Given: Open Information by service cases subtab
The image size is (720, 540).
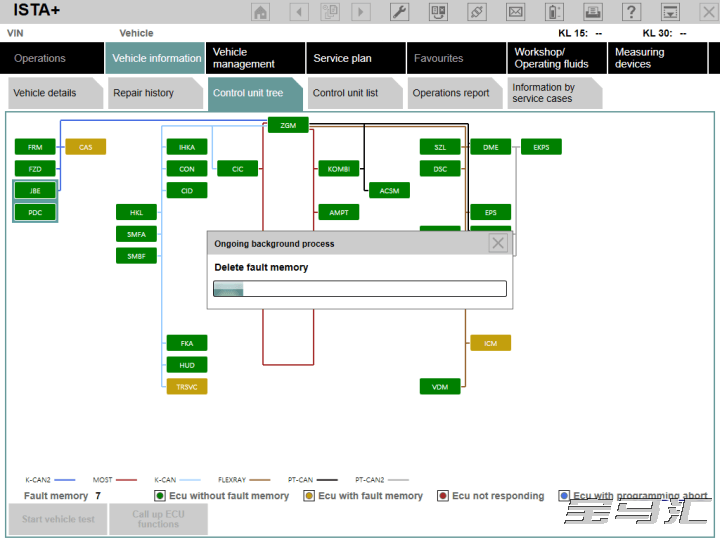Looking at the screenshot, I should point(555,93).
